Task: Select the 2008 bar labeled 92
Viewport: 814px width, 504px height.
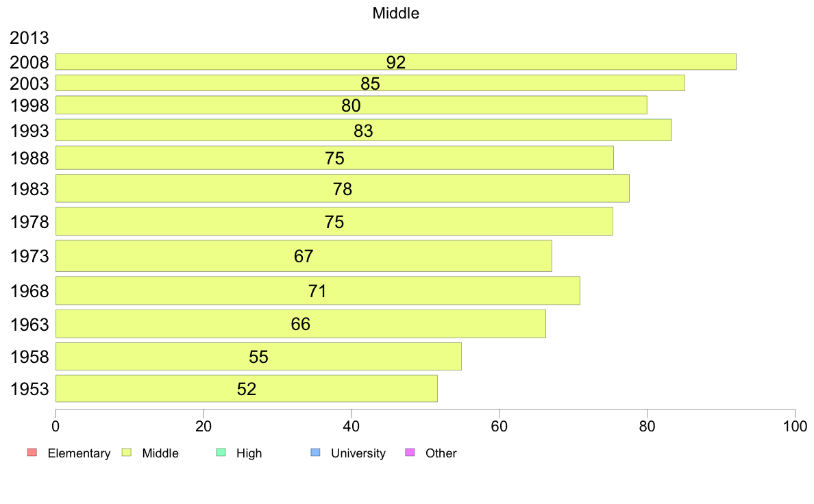Action: [395, 62]
